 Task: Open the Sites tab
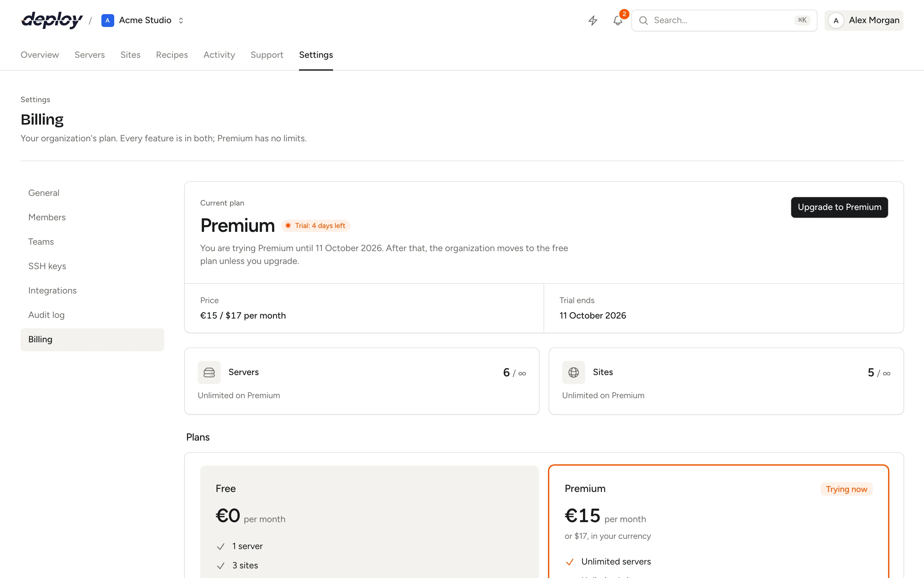tap(131, 55)
